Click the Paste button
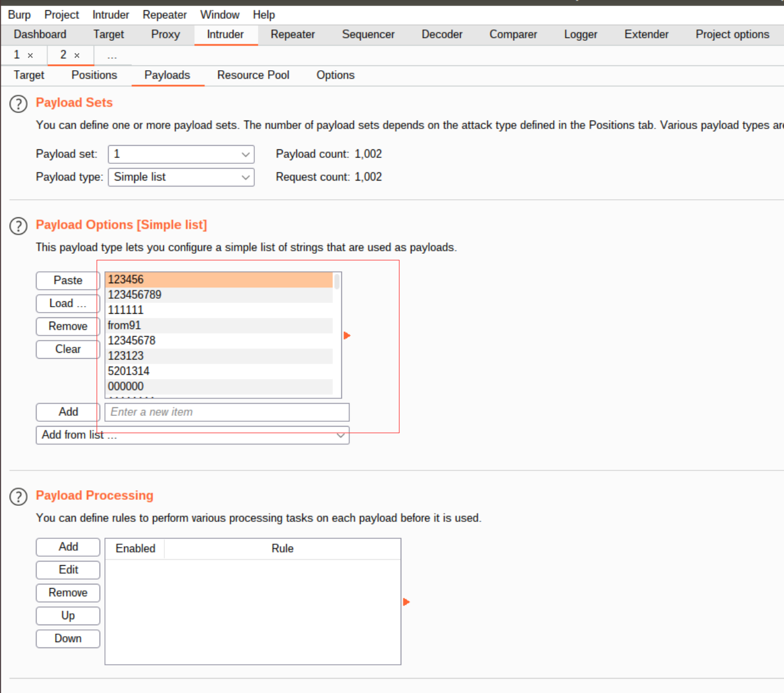The image size is (784, 693). pyautogui.click(x=68, y=281)
